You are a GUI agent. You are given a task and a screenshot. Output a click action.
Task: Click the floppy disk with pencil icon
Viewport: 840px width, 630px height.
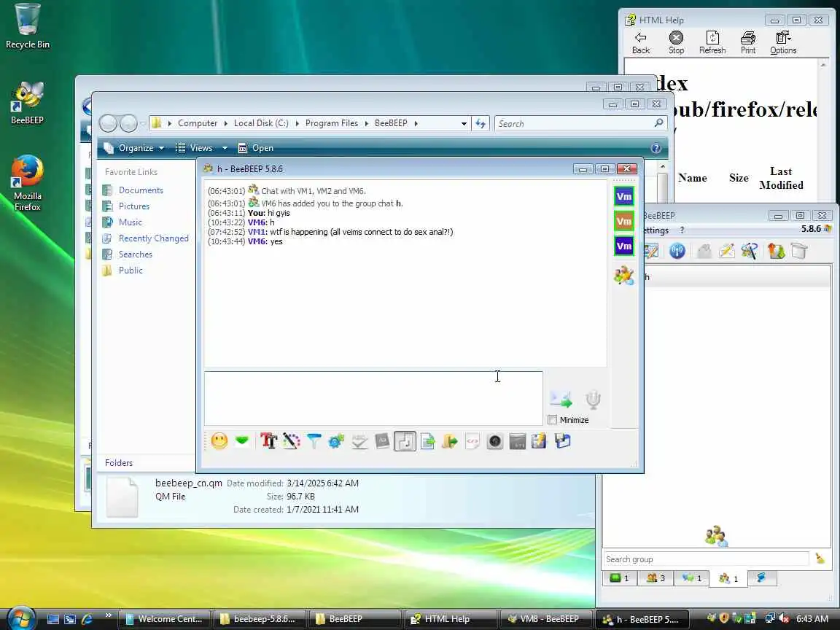point(540,441)
